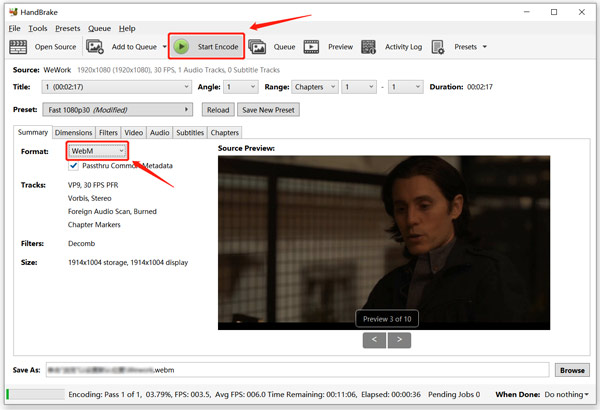Image resolution: width=600 pixels, height=410 pixels.
Task: Open the Presets menu in menu bar
Action: click(67, 28)
